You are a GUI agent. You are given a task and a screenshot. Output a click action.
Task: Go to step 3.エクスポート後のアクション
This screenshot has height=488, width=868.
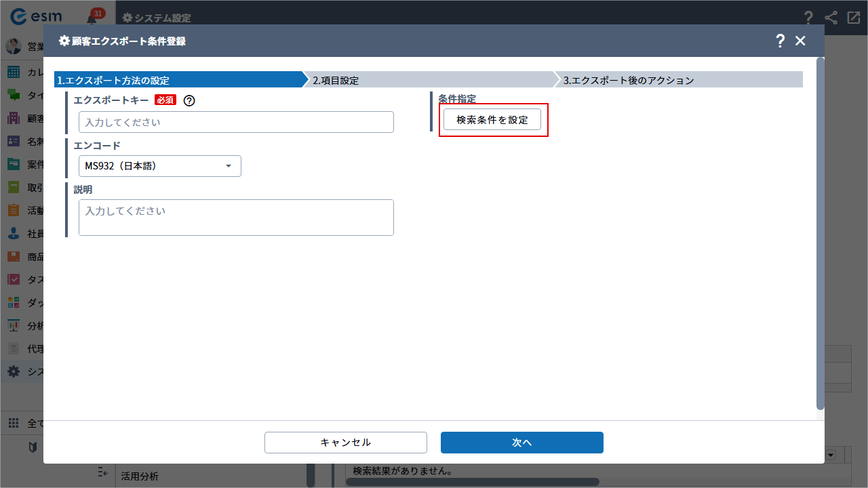click(678, 80)
